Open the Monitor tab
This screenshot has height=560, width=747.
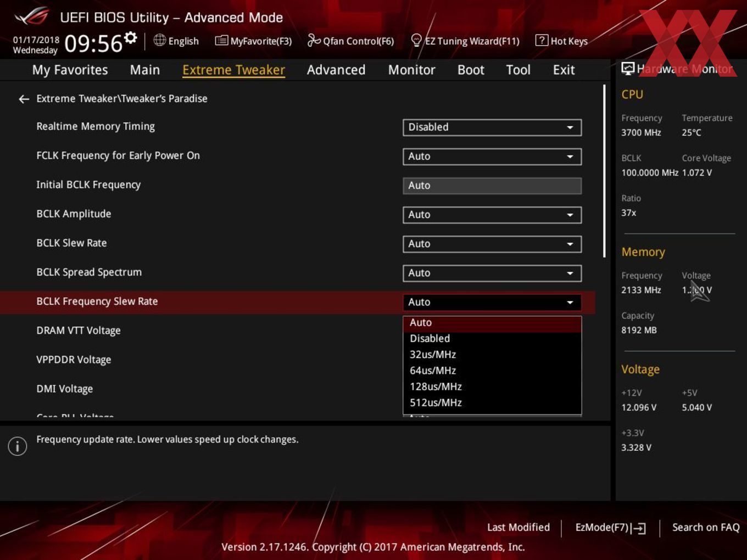click(411, 70)
